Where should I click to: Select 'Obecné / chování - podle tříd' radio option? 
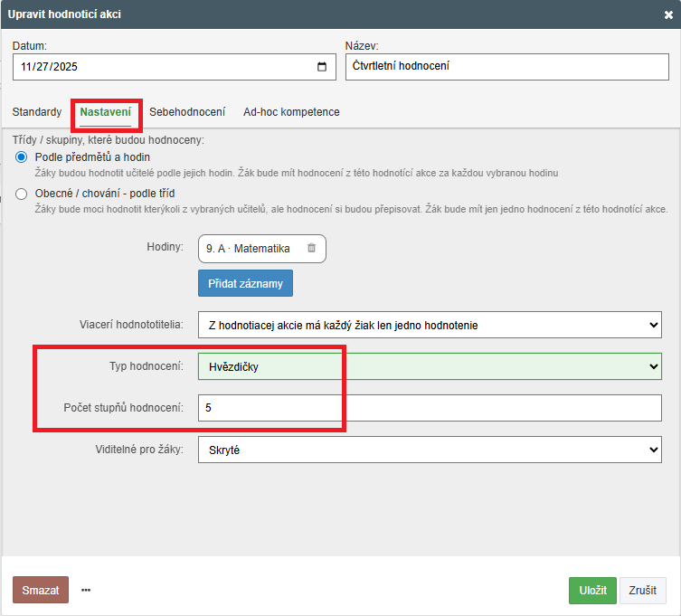click(x=22, y=194)
